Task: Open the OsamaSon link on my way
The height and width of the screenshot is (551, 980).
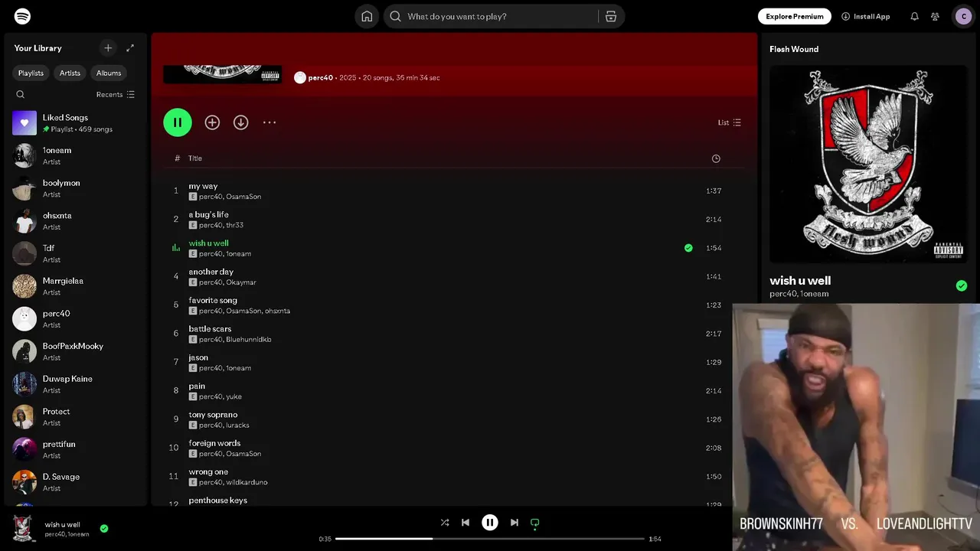Action: tap(243, 197)
